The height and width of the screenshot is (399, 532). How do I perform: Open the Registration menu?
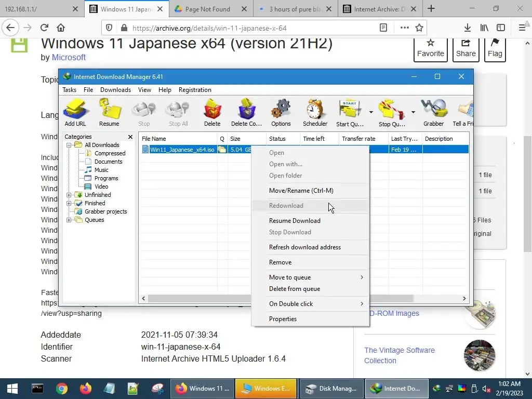tap(195, 90)
